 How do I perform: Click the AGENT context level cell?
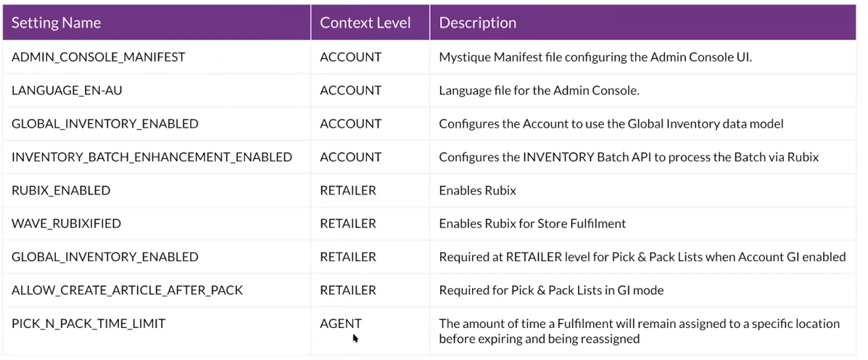pos(340,324)
